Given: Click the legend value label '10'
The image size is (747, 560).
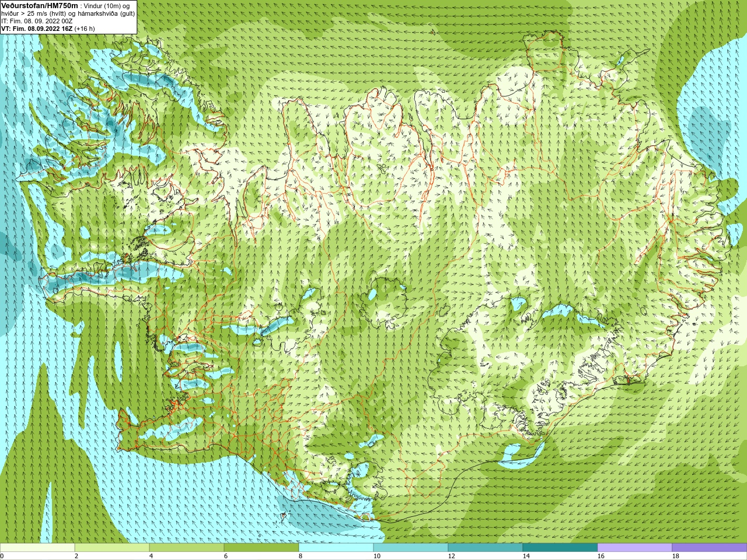Looking at the screenshot, I should pos(377,556).
